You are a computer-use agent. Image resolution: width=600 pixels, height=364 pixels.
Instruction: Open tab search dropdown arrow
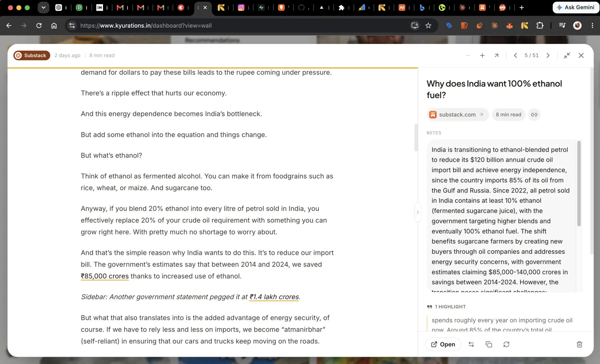tap(43, 7)
